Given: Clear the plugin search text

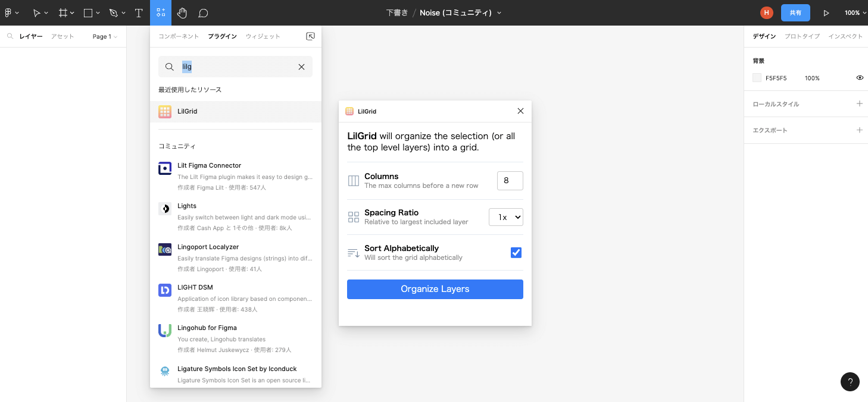Looking at the screenshot, I should pos(301,67).
